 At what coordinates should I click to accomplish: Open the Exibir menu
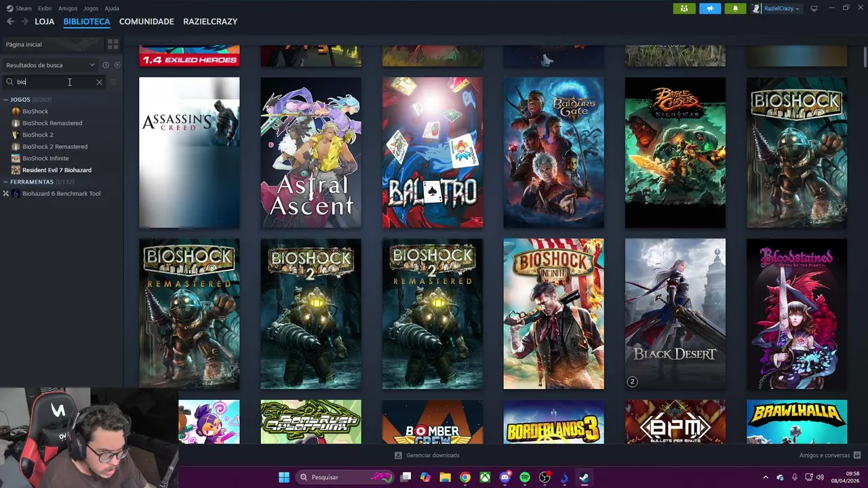[45, 8]
